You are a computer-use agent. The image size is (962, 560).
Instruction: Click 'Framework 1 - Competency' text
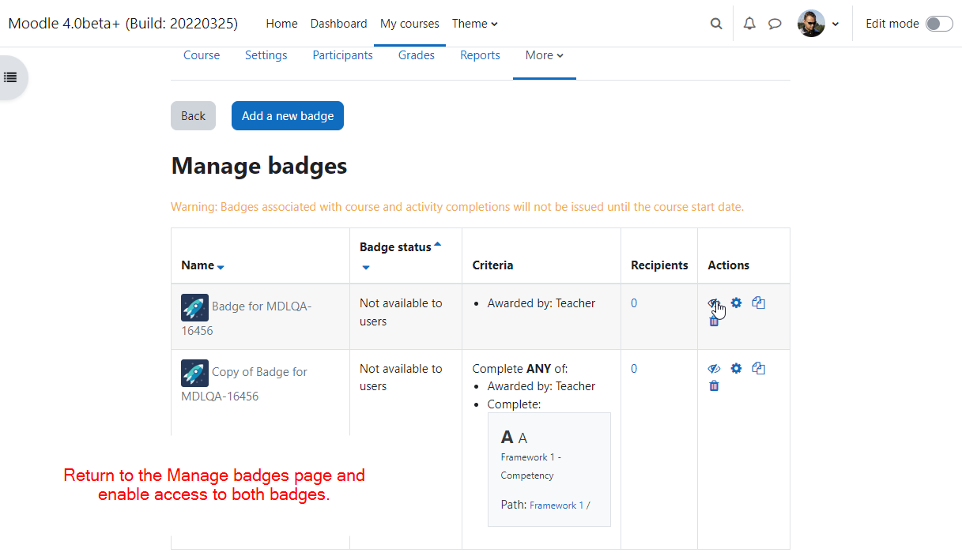pyautogui.click(x=531, y=466)
